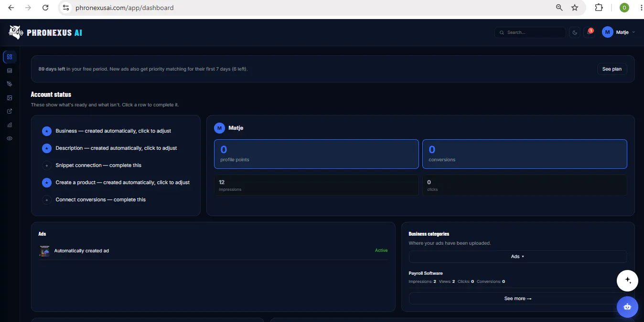Viewport: 644px width, 322px height.
Task: Open the bar chart analytics sidebar icon
Action: tap(10, 125)
